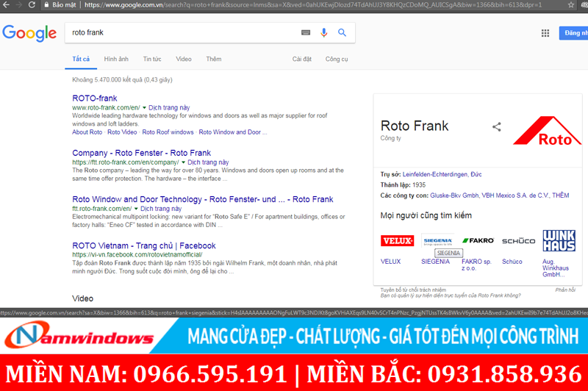This screenshot has width=588, height=391.
Task: Bookmark page with the star icon
Action: tap(571, 5)
